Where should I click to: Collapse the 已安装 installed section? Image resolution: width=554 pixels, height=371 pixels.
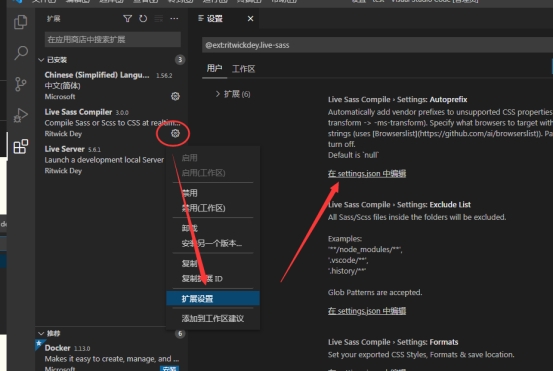click(41, 60)
